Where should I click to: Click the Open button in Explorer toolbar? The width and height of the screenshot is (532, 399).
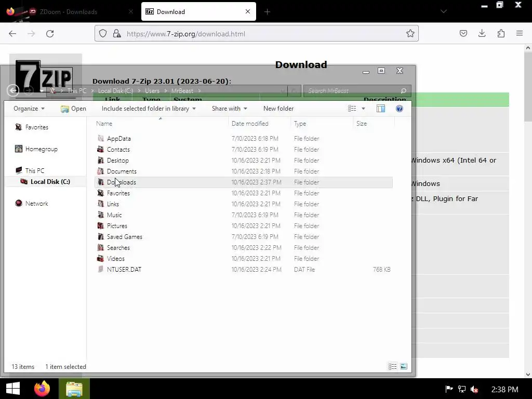pyautogui.click(x=73, y=109)
